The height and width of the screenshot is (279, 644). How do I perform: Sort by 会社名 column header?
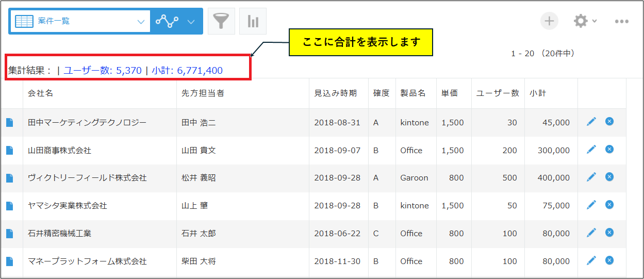(40, 93)
